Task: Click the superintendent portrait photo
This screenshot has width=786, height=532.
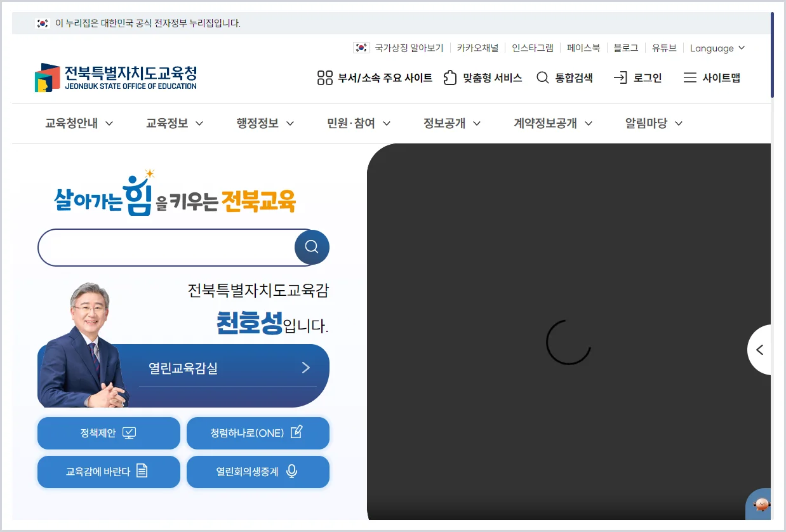Action: [x=84, y=345]
